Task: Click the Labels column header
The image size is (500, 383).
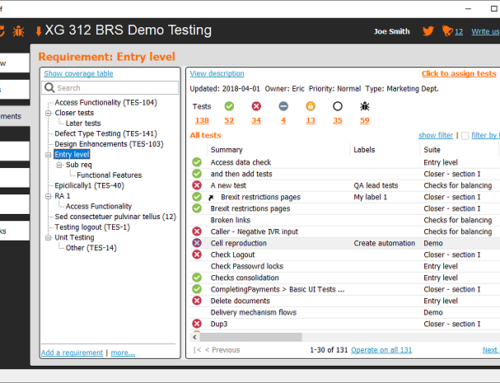Action: pyautogui.click(x=364, y=150)
